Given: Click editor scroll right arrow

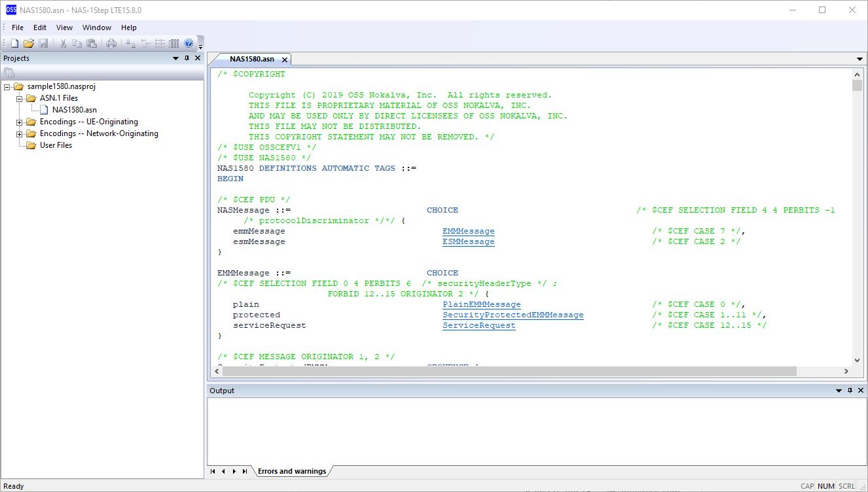Looking at the screenshot, I should [847, 371].
